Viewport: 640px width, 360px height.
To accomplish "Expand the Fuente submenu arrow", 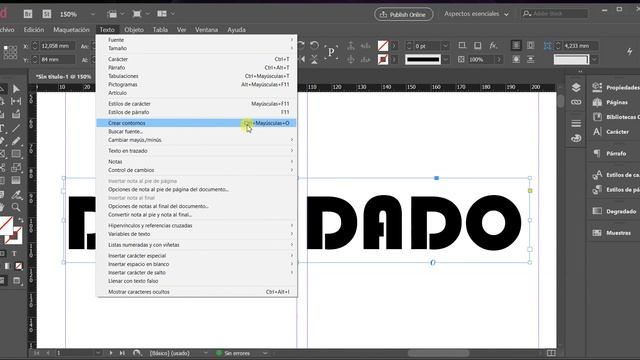I will pos(292,40).
